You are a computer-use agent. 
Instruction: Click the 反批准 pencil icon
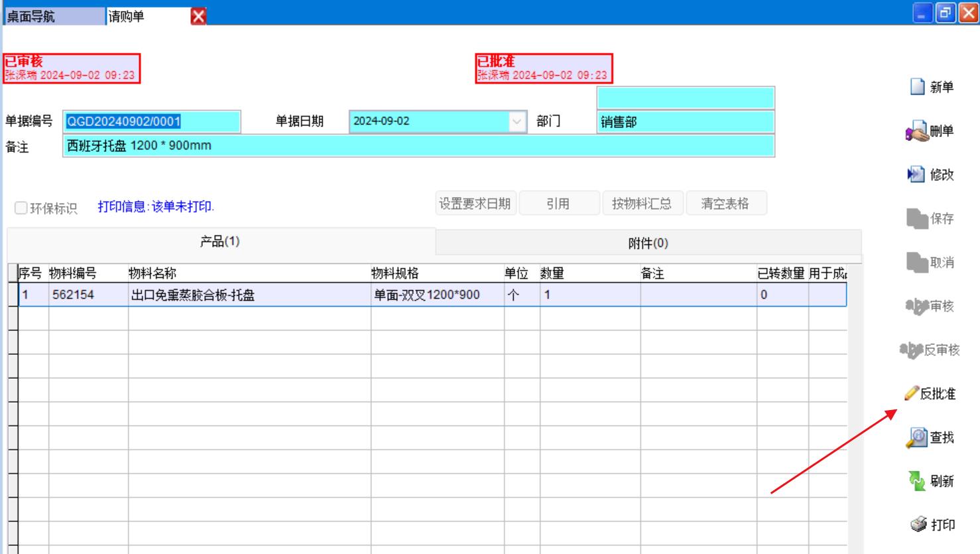[x=912, y=393]
